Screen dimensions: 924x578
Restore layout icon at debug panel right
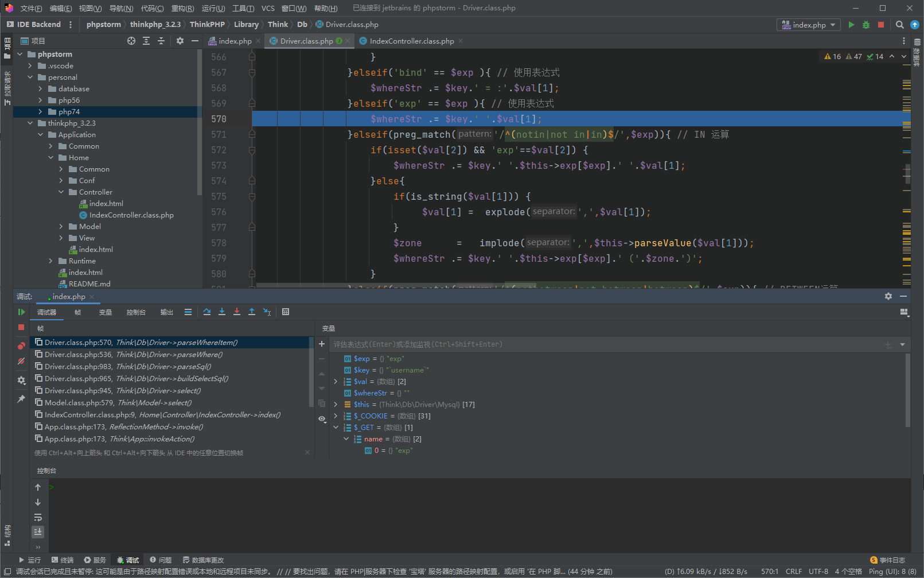pos(904,312)
